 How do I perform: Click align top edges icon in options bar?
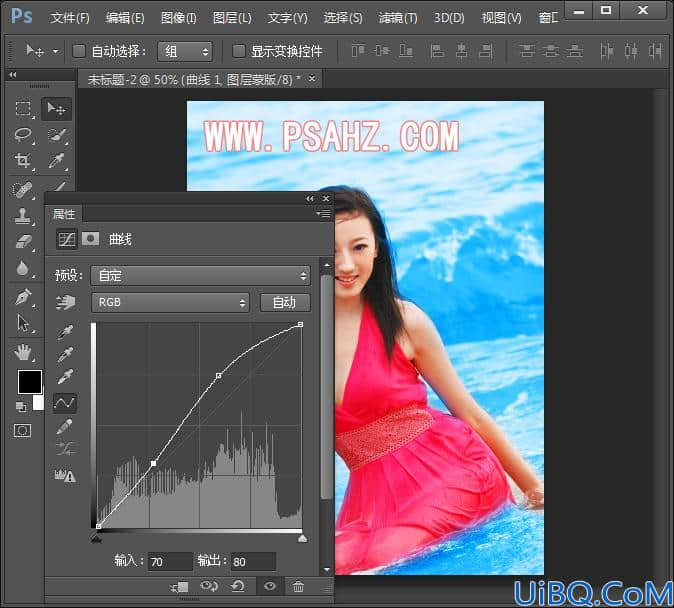point(358,51)
